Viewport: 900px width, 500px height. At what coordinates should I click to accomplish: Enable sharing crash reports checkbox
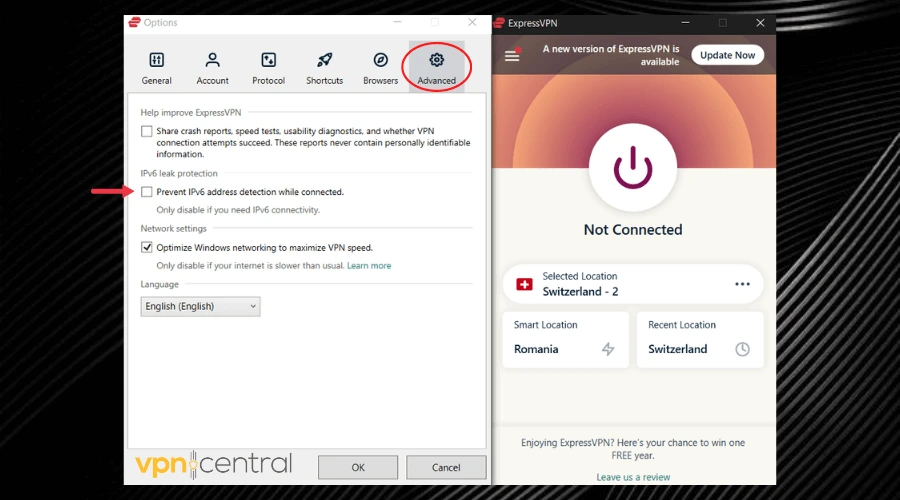pos(147,131)
